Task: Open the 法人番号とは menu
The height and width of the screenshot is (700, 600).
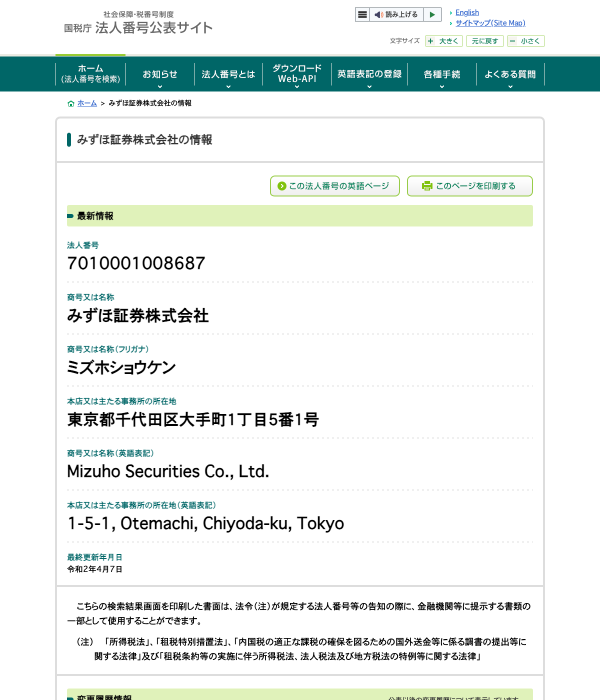Action: (x=228, y=74)
